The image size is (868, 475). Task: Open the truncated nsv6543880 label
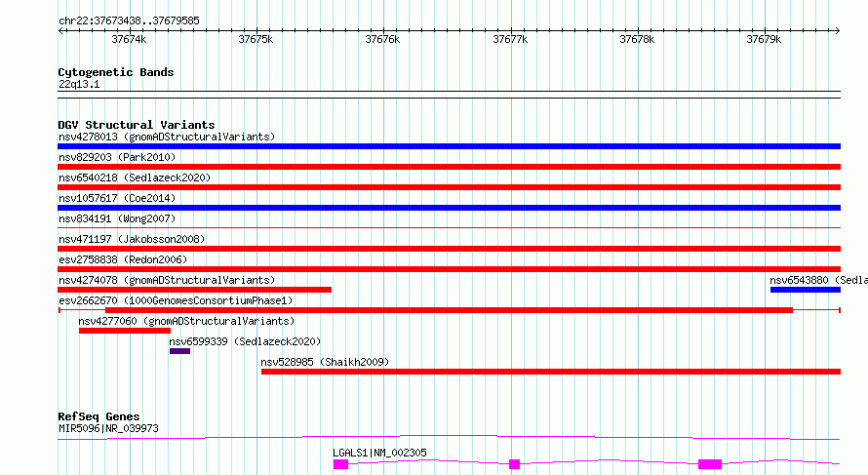818,280
